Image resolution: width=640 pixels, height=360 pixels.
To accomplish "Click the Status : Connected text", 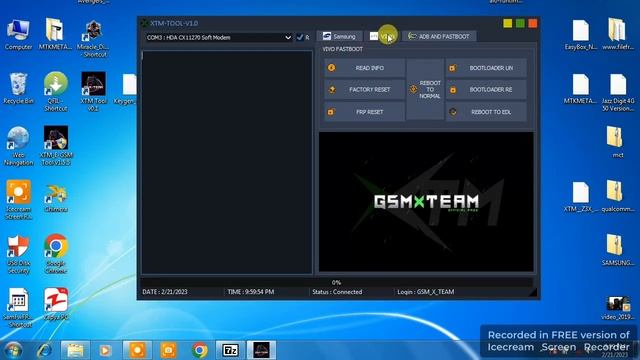I will (x=337, y=292).
